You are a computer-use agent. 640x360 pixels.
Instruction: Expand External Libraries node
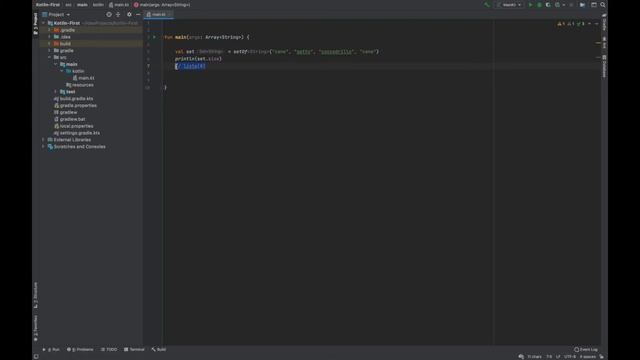(44, 140)
